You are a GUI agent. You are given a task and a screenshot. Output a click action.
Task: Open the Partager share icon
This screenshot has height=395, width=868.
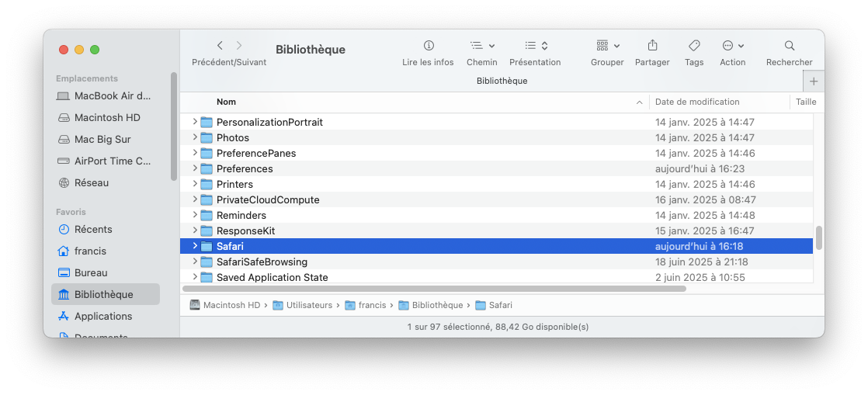tap(652, 46)
